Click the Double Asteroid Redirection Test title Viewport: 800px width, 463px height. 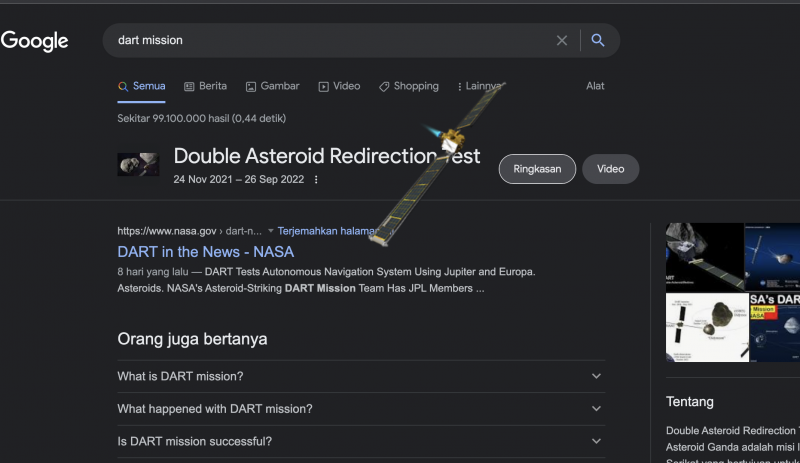coord(327,156)
